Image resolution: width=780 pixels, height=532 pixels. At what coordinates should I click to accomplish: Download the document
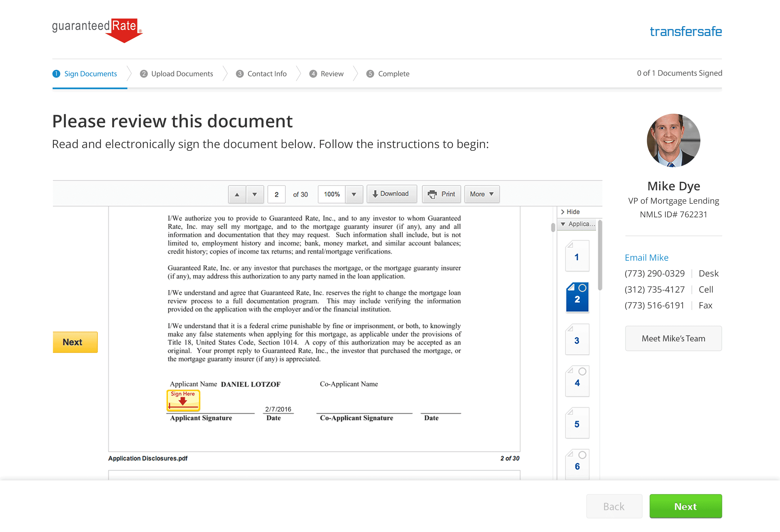point(392,194)
